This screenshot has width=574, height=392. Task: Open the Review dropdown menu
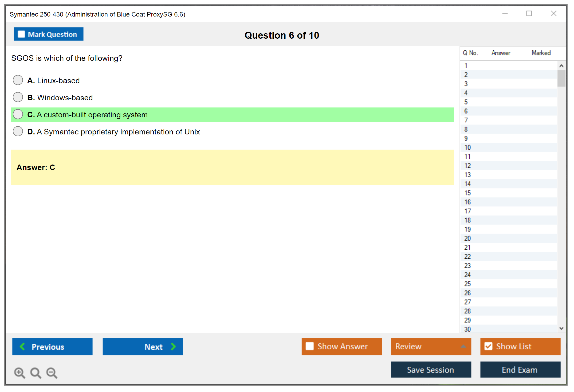tap(463, 346)
